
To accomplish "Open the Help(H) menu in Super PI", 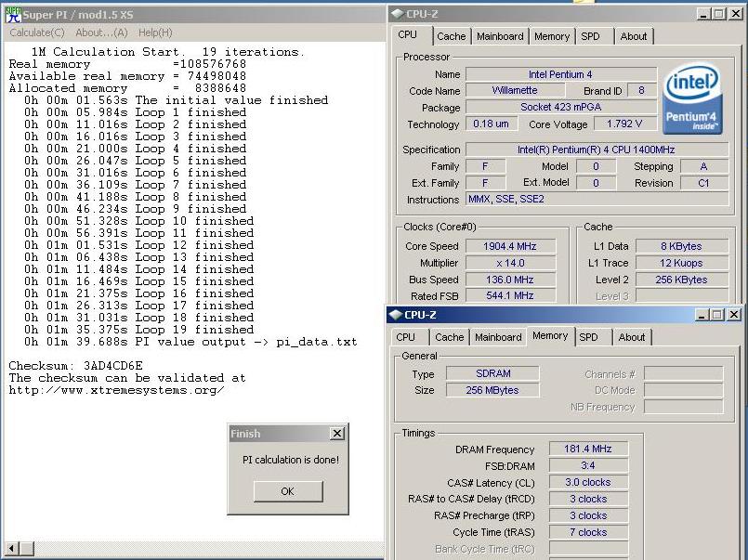I will 155,33.
